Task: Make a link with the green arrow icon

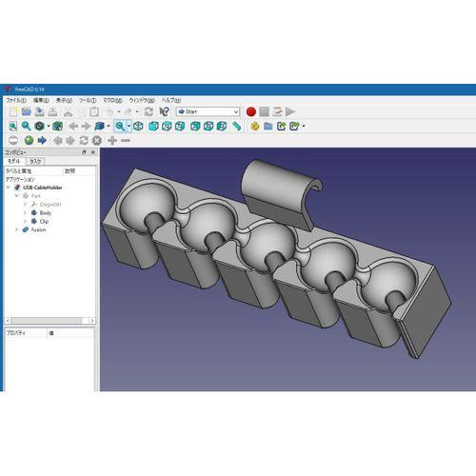Action: tap(281, 127)
